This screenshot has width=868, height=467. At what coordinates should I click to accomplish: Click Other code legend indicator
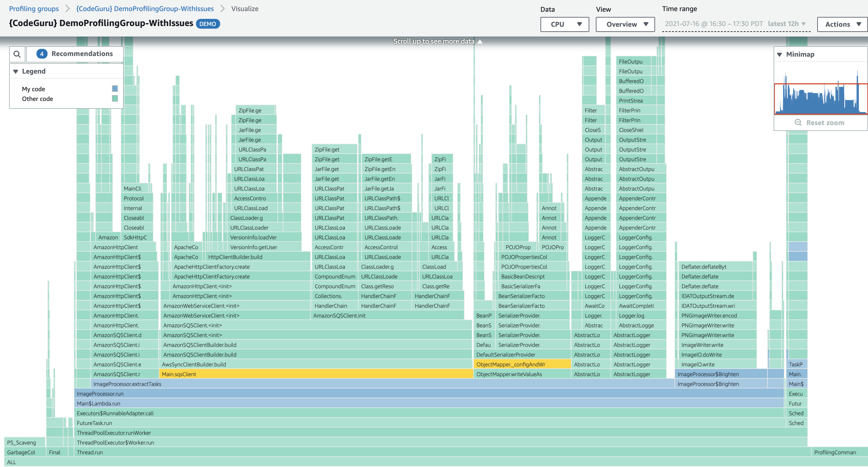click(114, 99)
